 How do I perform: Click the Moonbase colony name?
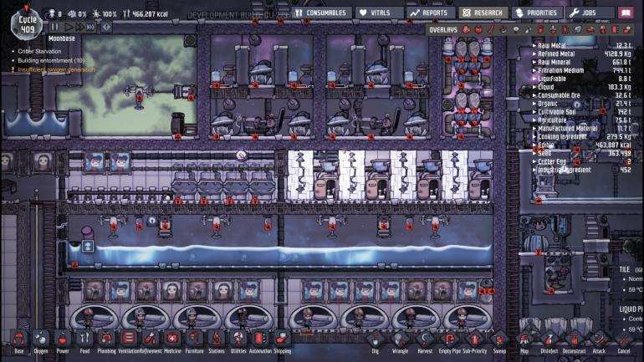[x=62, y=38]
